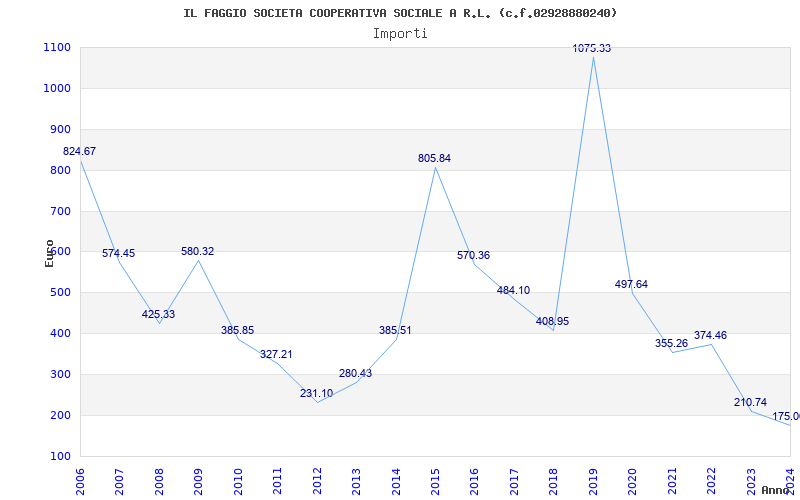The height and width of the screenshot is (500, 800).
Task: Click x-axis year 2016
Action: click(x=475, y=481)
